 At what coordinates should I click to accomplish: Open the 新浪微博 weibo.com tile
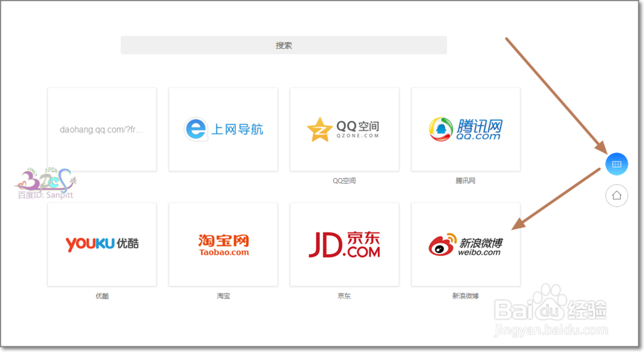466,245
